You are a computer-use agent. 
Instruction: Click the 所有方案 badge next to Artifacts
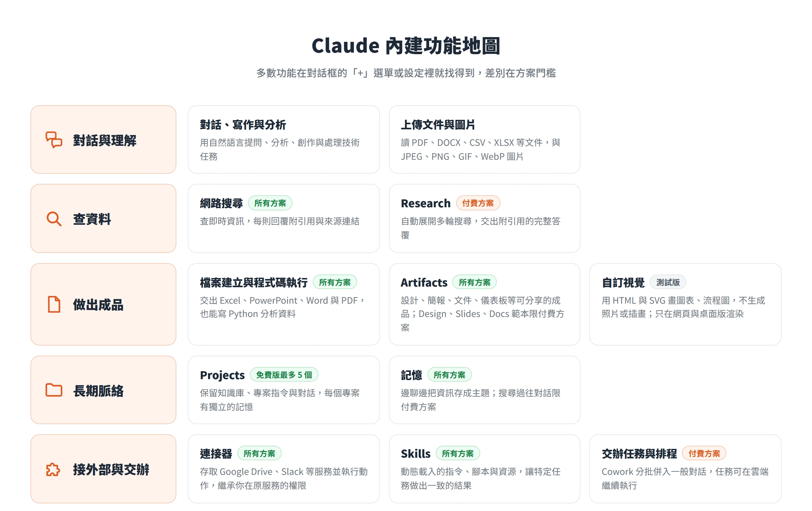475,282
